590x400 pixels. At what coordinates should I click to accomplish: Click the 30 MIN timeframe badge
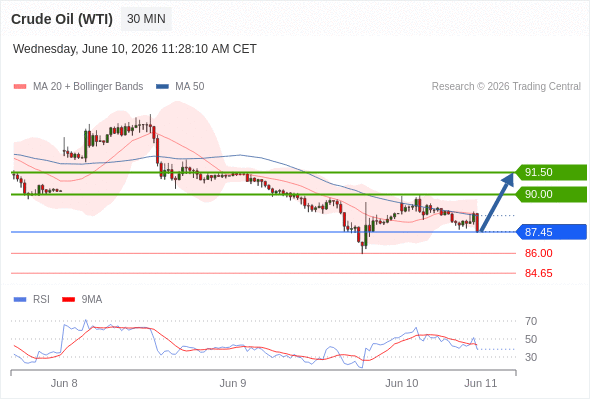click(146, 19)
